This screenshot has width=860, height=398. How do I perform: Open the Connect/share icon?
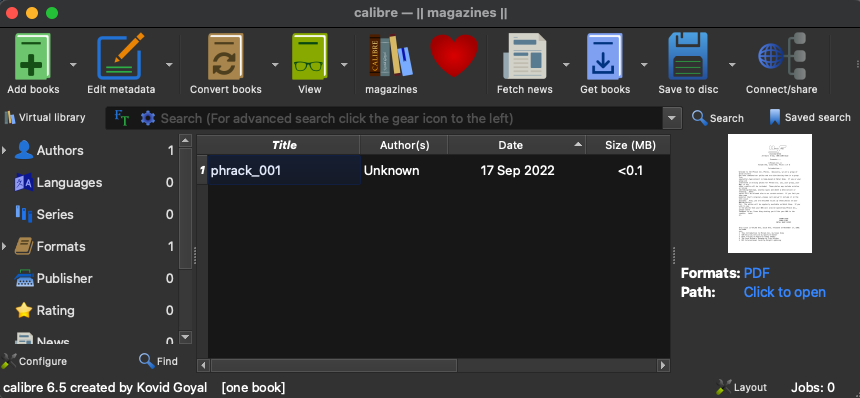click(782, 56)
